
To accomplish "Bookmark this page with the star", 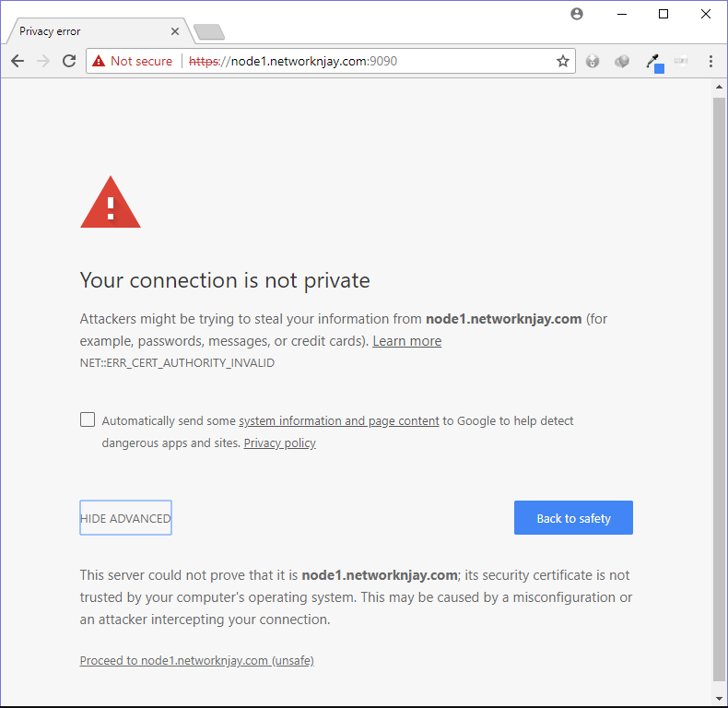I will 562,61.
